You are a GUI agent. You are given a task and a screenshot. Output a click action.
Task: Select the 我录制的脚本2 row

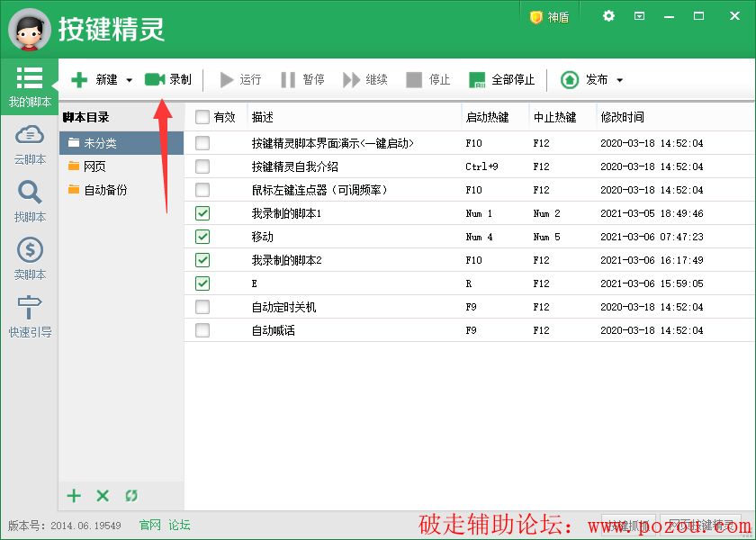tap(469, 260)
